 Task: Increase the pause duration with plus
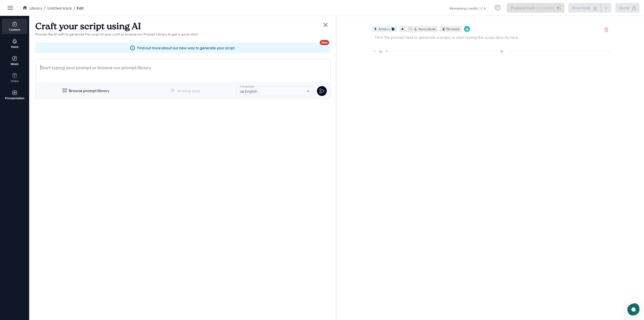click(387, 51)
